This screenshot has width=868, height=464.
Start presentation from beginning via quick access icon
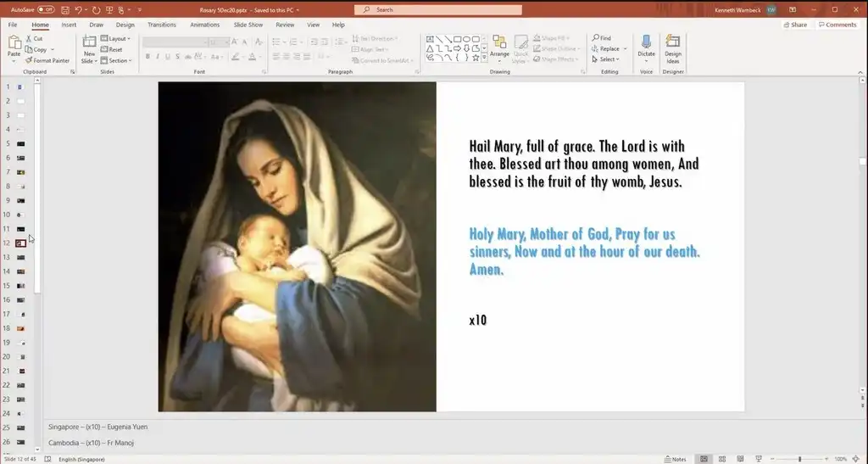coord(109,10)
